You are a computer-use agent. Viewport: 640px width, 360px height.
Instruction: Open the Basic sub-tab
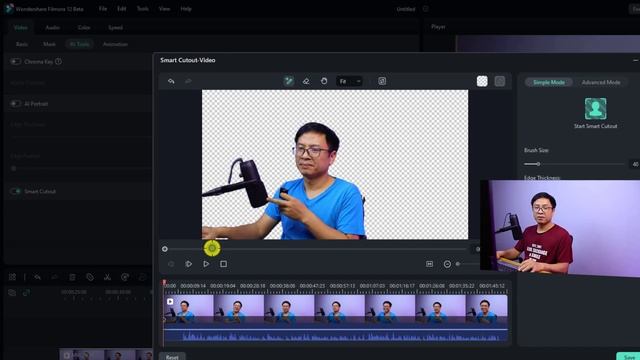point(22,44)
